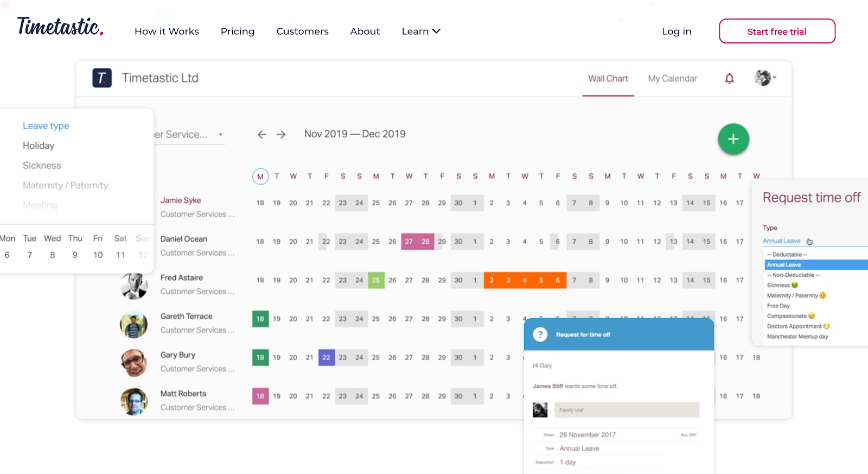Click the Leave type heading

46,126
